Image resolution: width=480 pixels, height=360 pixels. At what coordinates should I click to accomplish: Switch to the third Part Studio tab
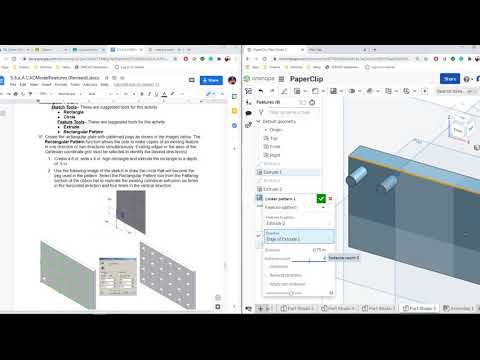(x=378, y=308)
